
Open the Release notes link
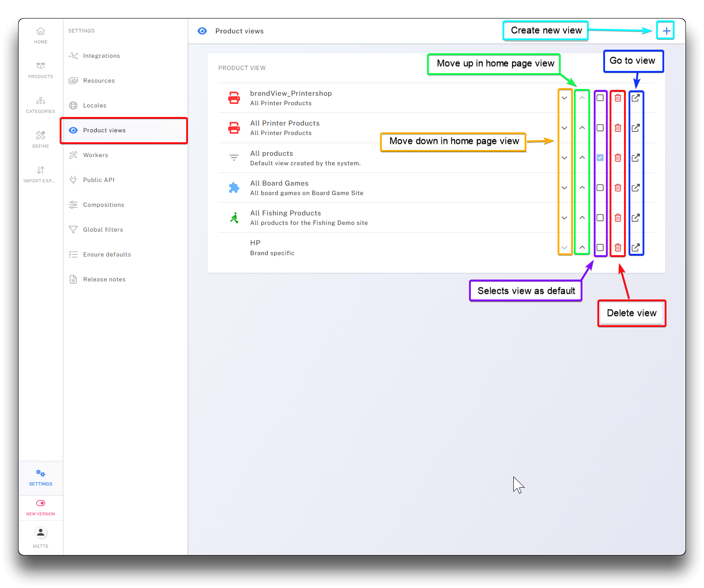click(104, 280)
